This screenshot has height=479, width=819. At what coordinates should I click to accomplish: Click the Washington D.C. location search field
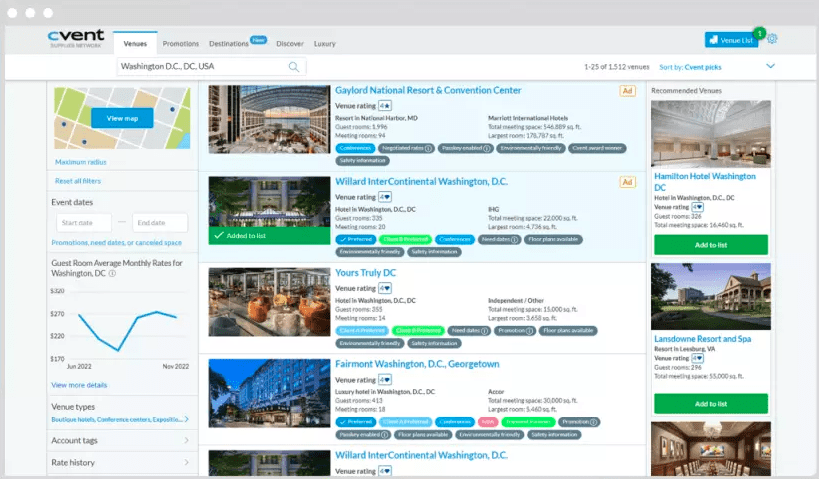click(211, 67)
